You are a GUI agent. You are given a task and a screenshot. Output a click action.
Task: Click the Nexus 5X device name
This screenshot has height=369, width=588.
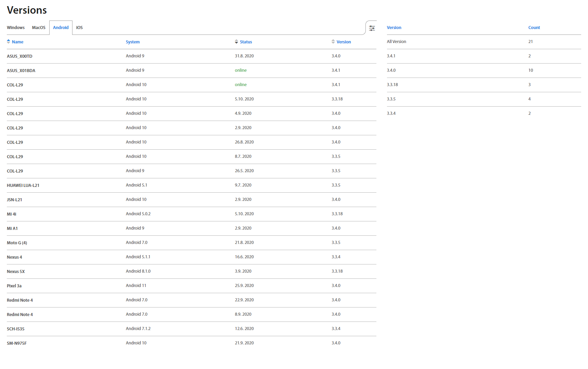point(16,272)
